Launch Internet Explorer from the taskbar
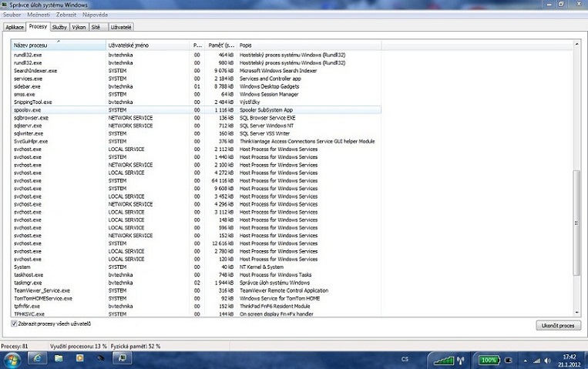Viewport: 588px width, 369px height. tap(37, 358)
